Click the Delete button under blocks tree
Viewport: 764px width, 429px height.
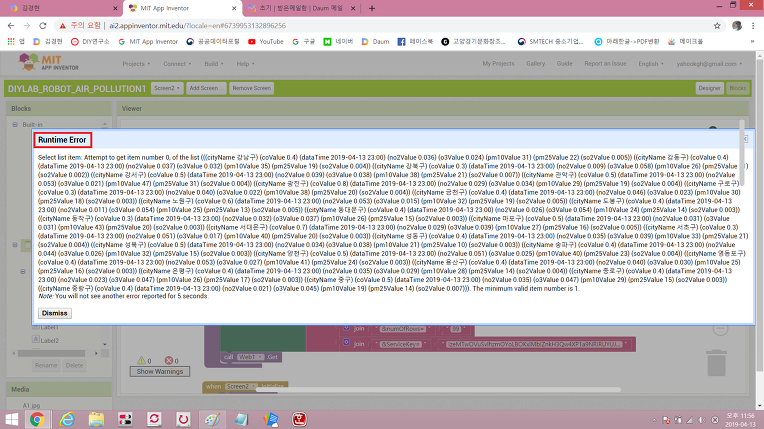[x=75, y=366]
